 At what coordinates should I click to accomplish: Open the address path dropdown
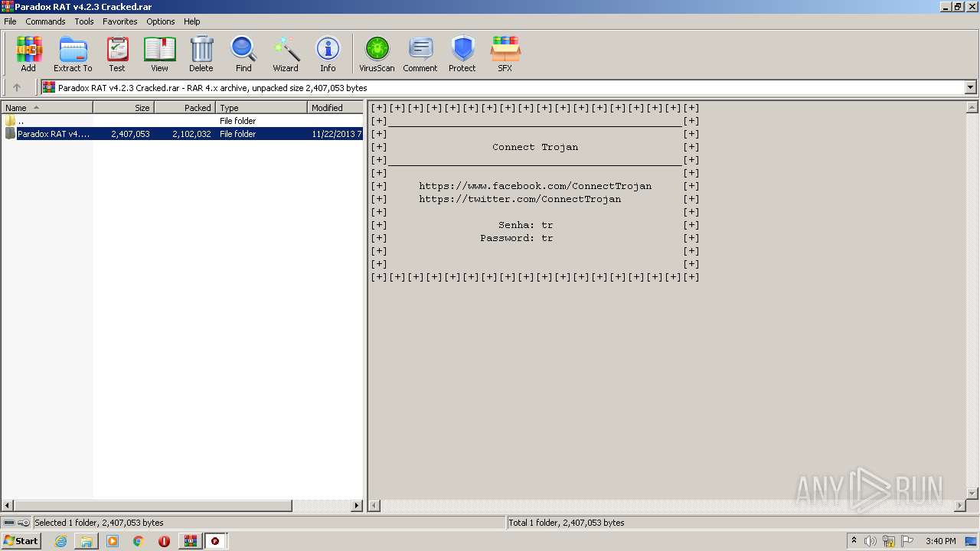(970, 87)
